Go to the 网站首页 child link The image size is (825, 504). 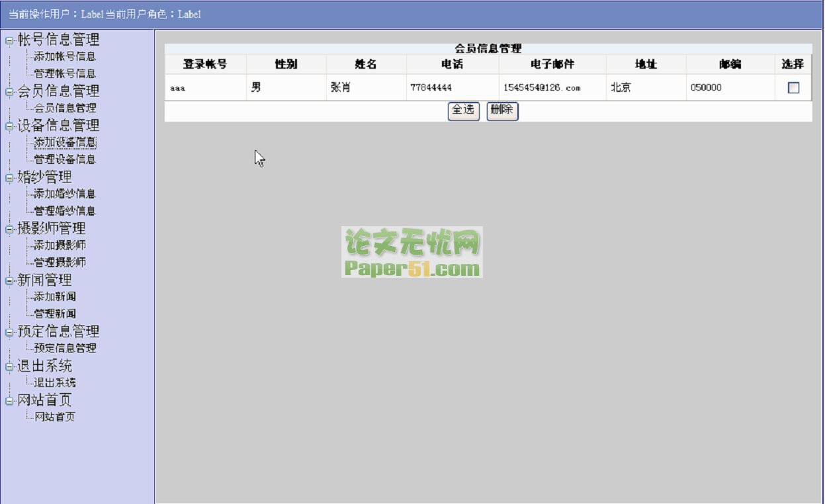coord(55,417)
